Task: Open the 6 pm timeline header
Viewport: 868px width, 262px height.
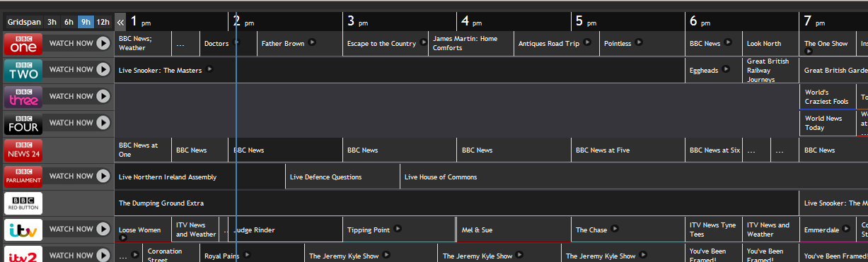Action: [742, 22]
